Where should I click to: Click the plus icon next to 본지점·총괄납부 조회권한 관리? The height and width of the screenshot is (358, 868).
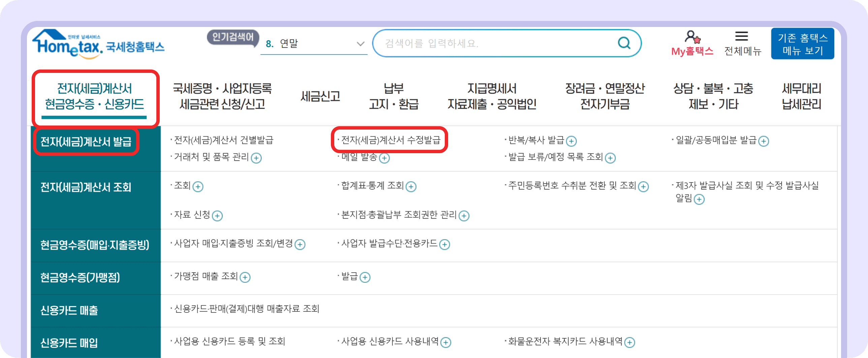click(x=464, y=216)
